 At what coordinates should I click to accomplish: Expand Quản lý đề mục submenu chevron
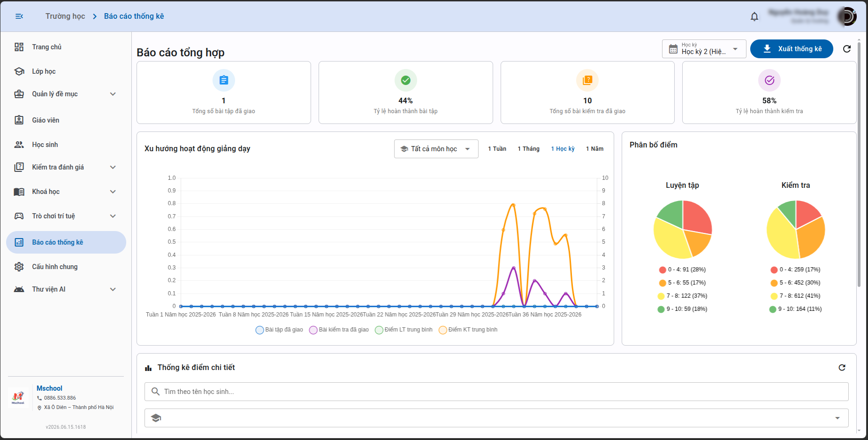pos(113,94)
